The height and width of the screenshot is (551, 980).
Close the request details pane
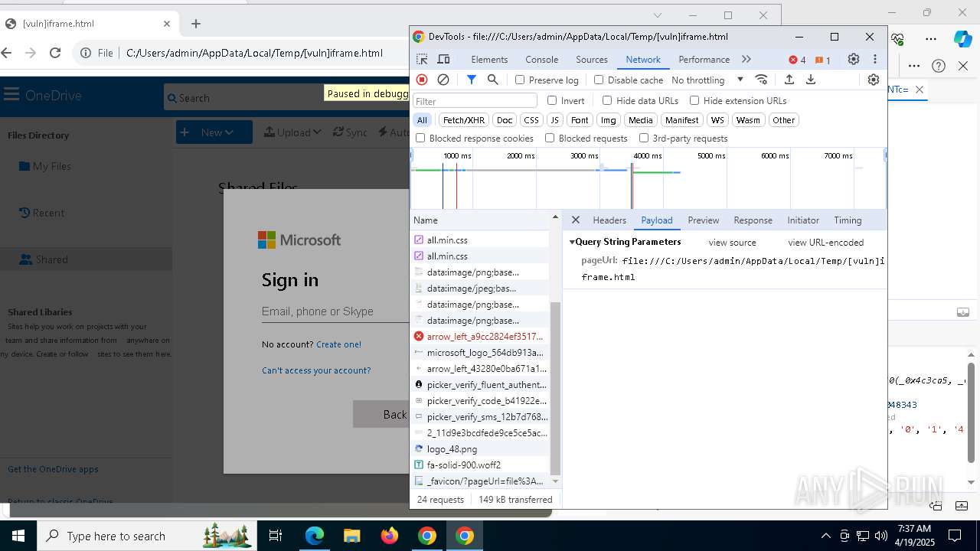pyautogui.click(x=576, y=220)
